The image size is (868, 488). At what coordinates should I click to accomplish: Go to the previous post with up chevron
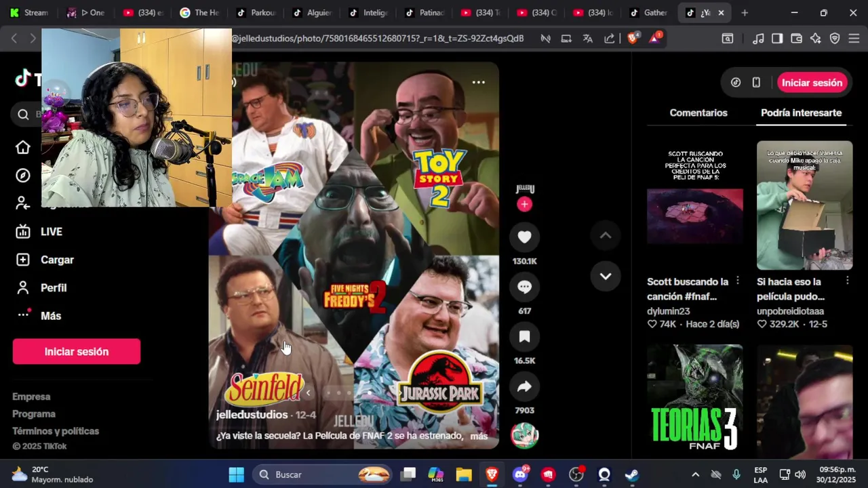point(606,235)
